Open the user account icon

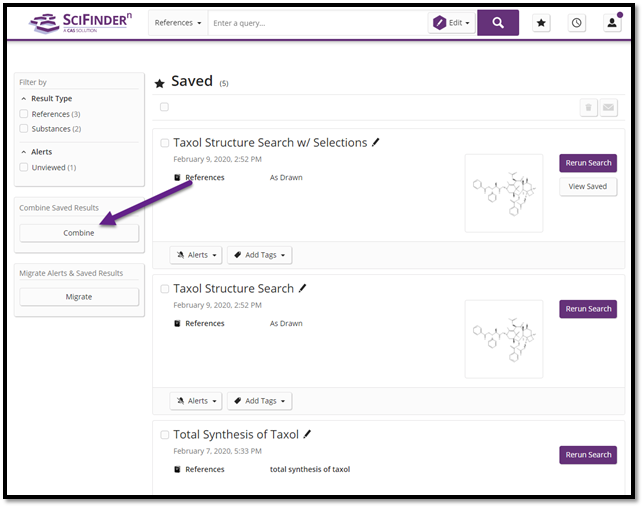(x=612, y=23)
